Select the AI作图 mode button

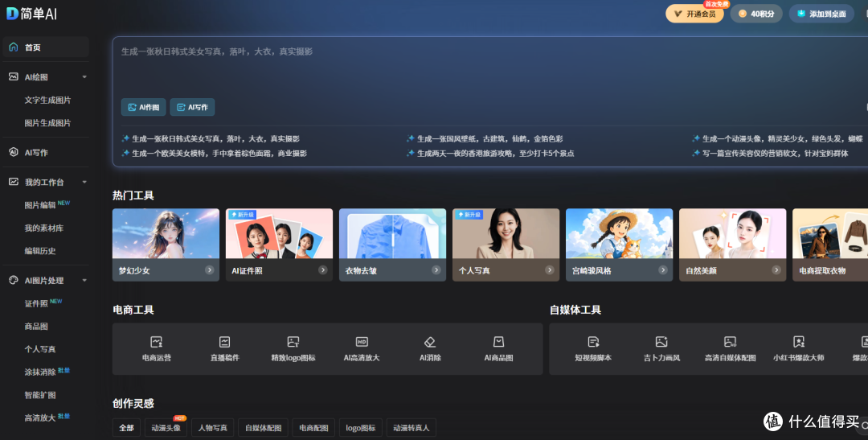pos(143,107)
